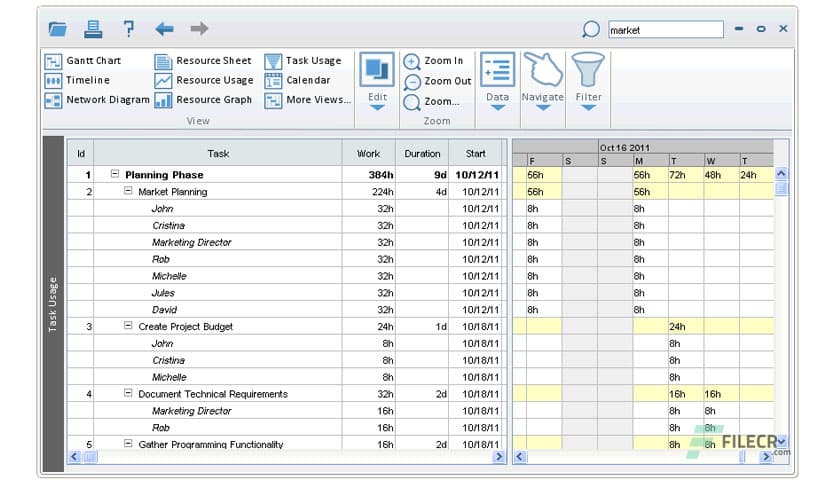Viewport: 836px width, 484px height.
Task: Click the Duration column header
Action: click(422, 154)
